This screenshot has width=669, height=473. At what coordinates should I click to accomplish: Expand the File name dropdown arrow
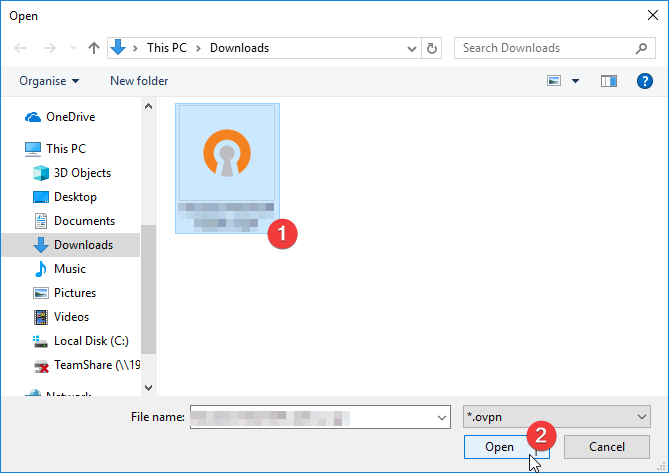[442, 417]
